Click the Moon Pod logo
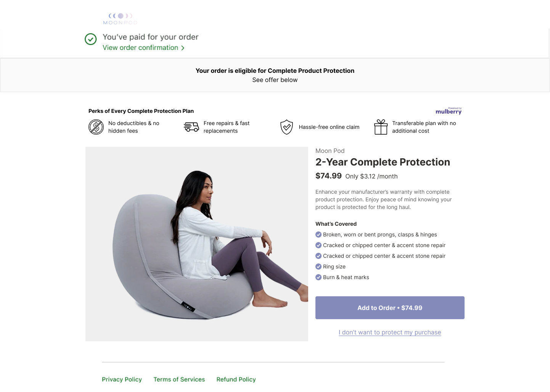 (120, 19)
